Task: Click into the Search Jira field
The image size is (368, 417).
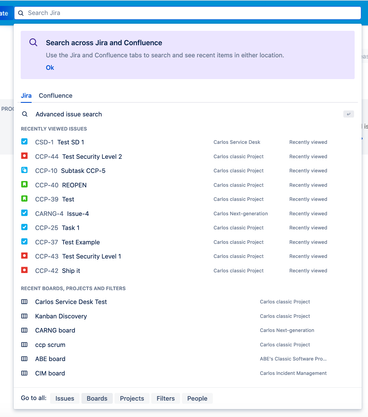Action: click(x=188, y=13)
